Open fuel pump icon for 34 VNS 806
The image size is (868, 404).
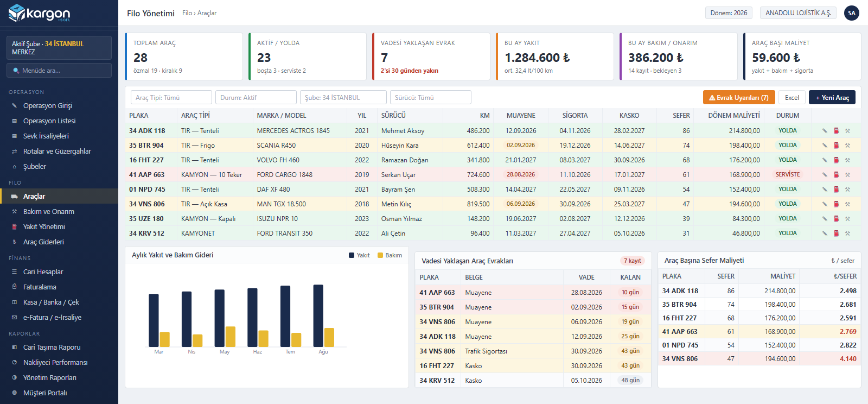pyautogui.click(x=837, y=204)
